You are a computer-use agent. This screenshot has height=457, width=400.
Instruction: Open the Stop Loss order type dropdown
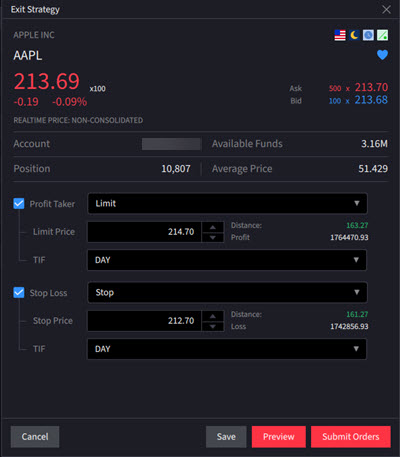[227, 292]
